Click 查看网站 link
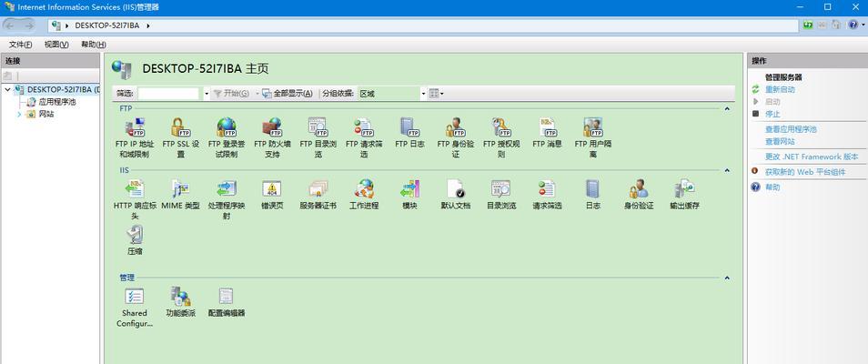Screen dimensions: 868x364 pos(780,141)
